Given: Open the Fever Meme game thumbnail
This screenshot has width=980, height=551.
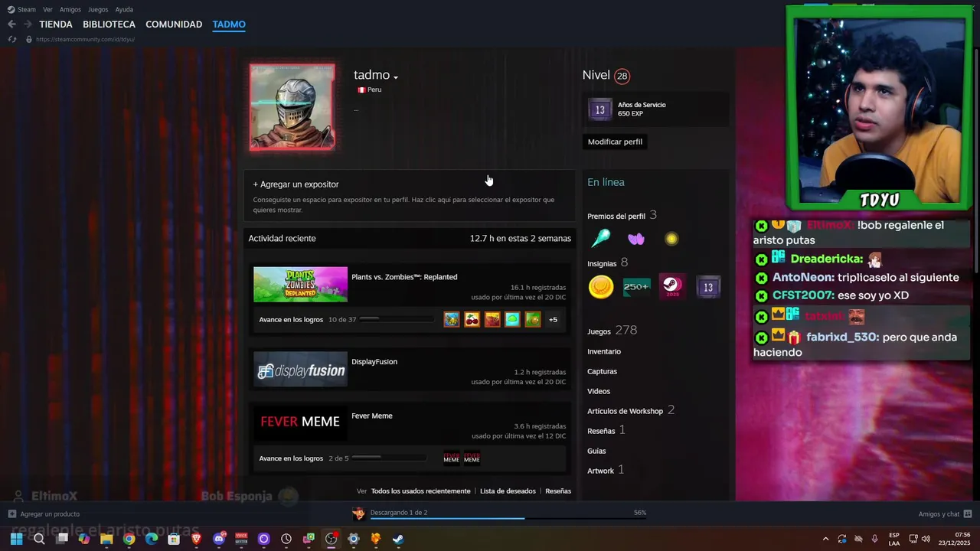Looking at the screenshot, I should (300, 423).
